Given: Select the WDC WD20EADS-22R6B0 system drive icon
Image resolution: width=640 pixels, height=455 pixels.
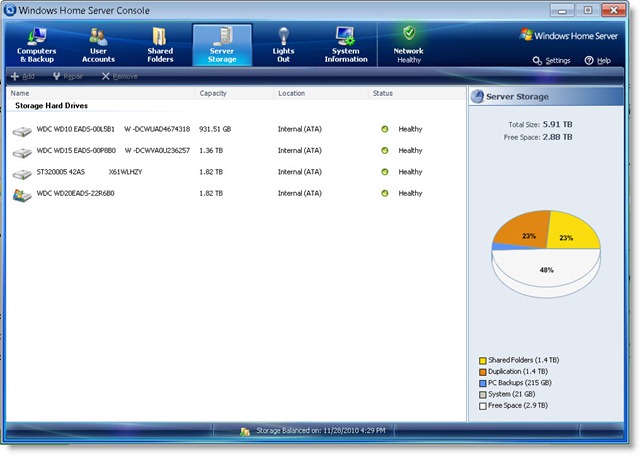Looking at the screenshot, I should coord(22,195).
